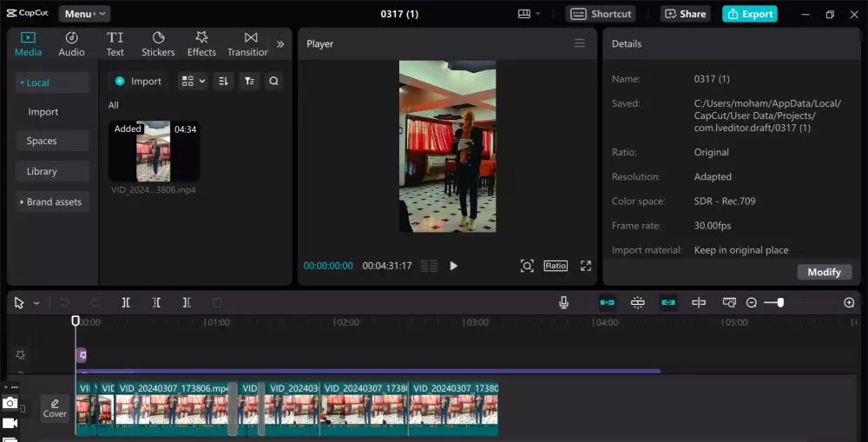The height and width of the screenshot is (442, 868).
Task: Select the VID_2024...3806.mp4 media thumbnail
Action: point(154,151)
